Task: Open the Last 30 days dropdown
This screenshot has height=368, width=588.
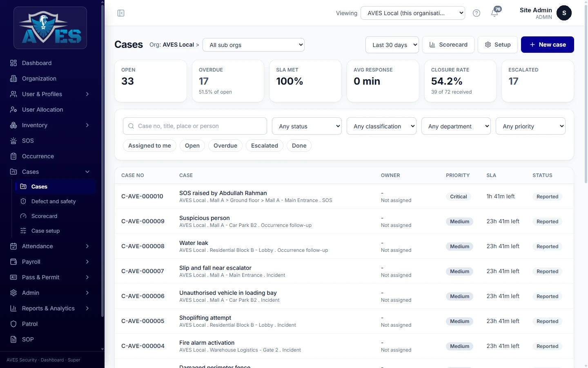Action: pyautogui.click(x=392, y=45)
